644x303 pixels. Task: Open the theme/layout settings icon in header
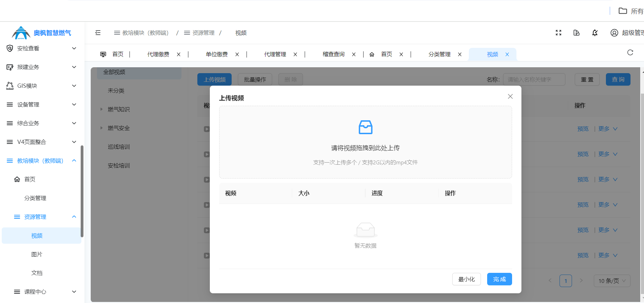point(576,33)
